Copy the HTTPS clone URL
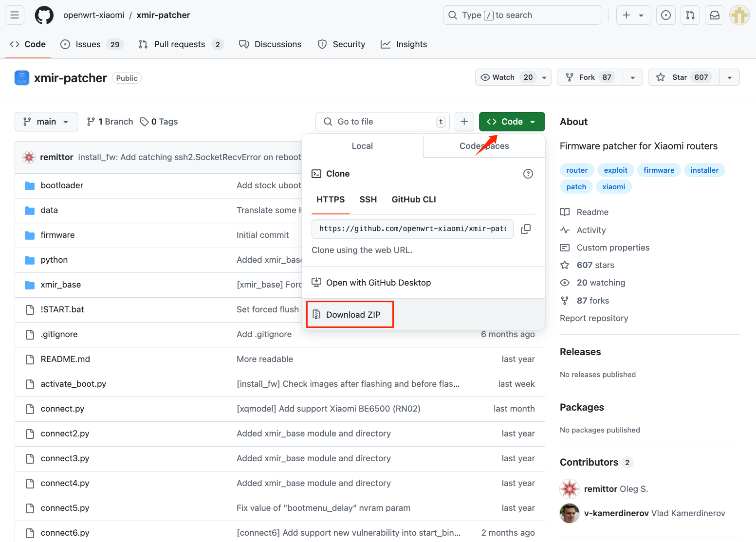This screenshot has height=542, width=756. (526, 229)
